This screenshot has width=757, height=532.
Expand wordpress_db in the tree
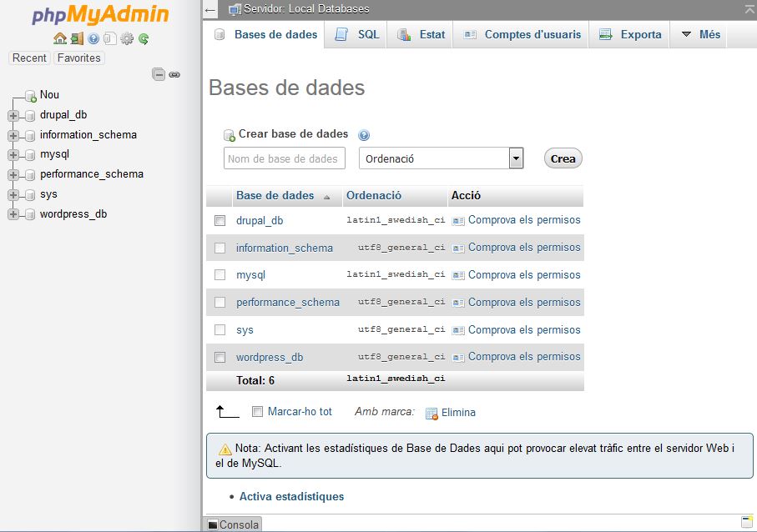(13, 214)
